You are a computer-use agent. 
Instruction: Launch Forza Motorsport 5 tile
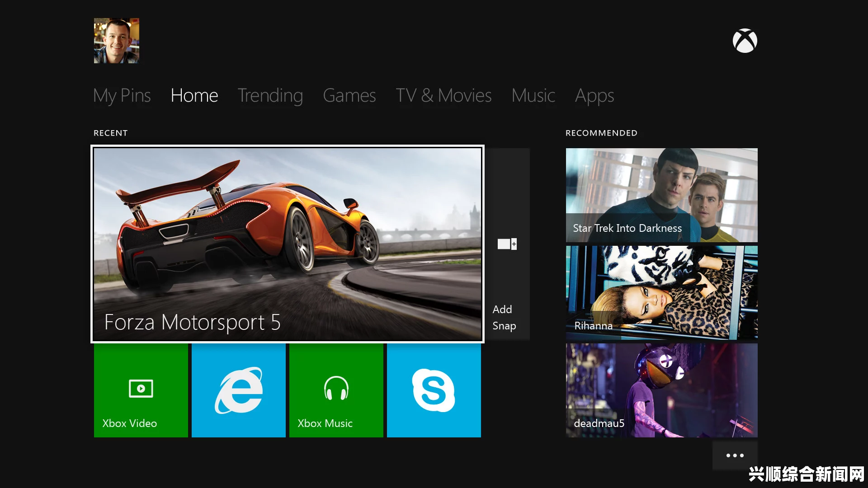pos(288,244)
